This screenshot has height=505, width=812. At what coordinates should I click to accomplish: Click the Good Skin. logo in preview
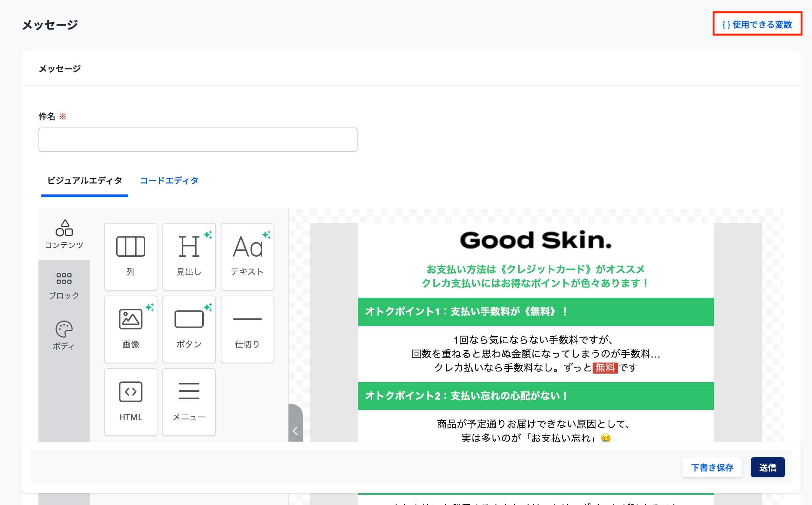tap(536, 240)
